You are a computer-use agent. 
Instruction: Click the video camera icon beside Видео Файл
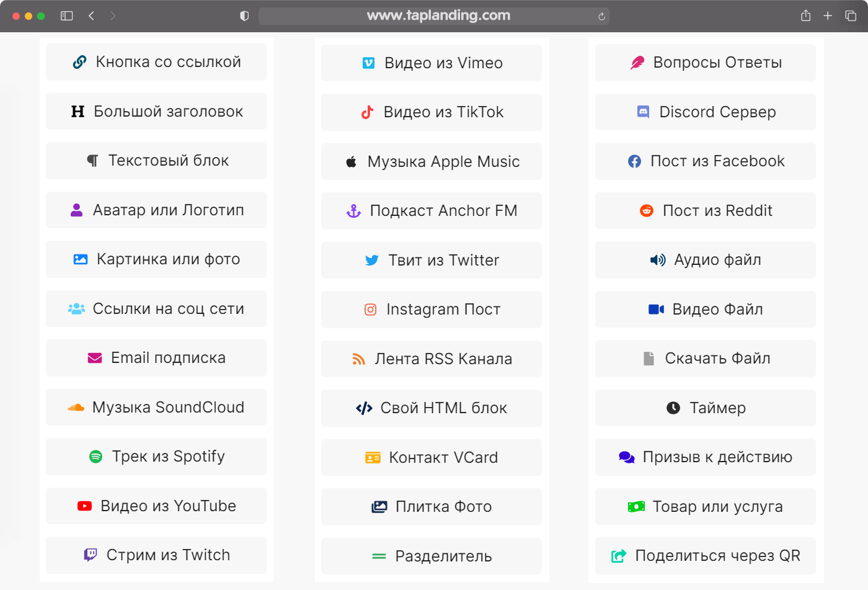656,309
